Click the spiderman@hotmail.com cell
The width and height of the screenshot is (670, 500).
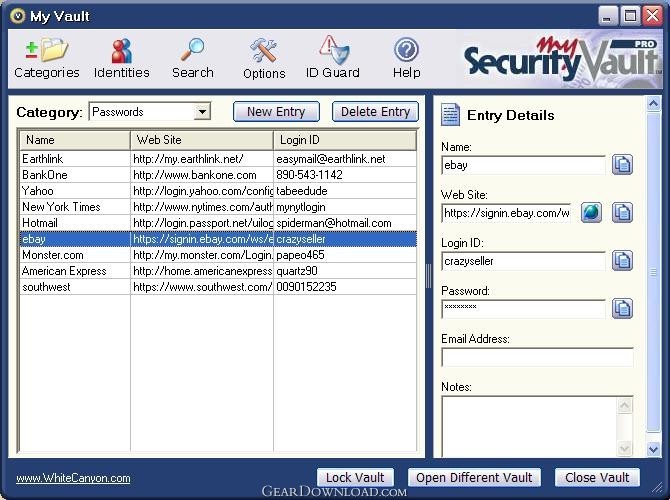(x=345, y=223)
